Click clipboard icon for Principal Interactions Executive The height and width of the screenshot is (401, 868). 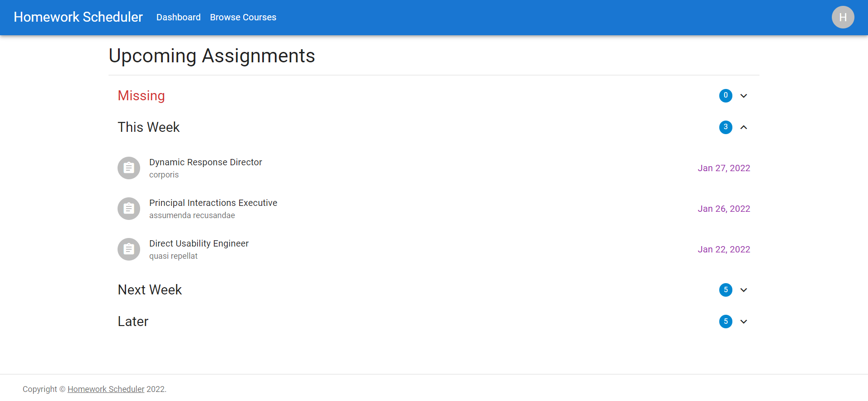tap(129, 209)
